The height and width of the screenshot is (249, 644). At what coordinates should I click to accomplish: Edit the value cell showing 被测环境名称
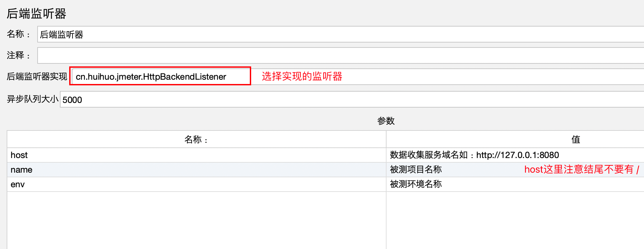point(416,184)
